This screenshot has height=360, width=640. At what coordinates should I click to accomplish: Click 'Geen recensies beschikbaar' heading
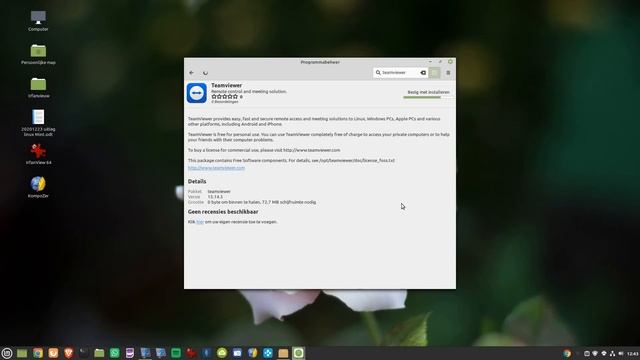coord(223,212)
